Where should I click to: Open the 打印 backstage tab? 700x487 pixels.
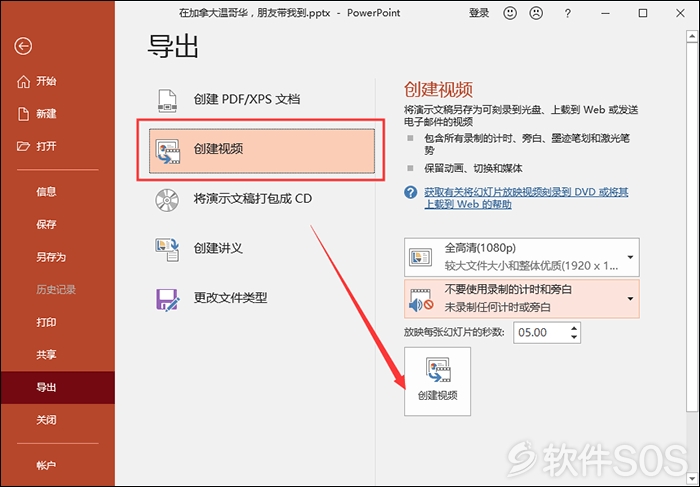tap(58, 322)
